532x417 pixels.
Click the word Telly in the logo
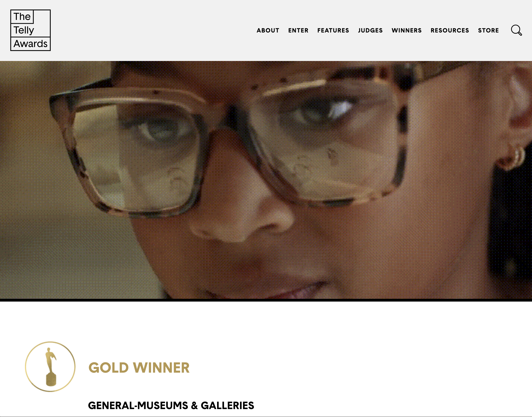(24, 30)
